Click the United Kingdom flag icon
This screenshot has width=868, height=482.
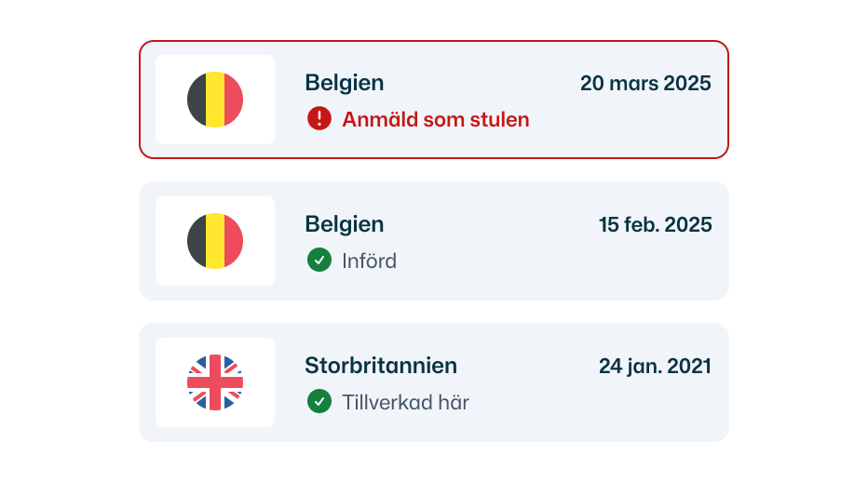click(215, 382)
